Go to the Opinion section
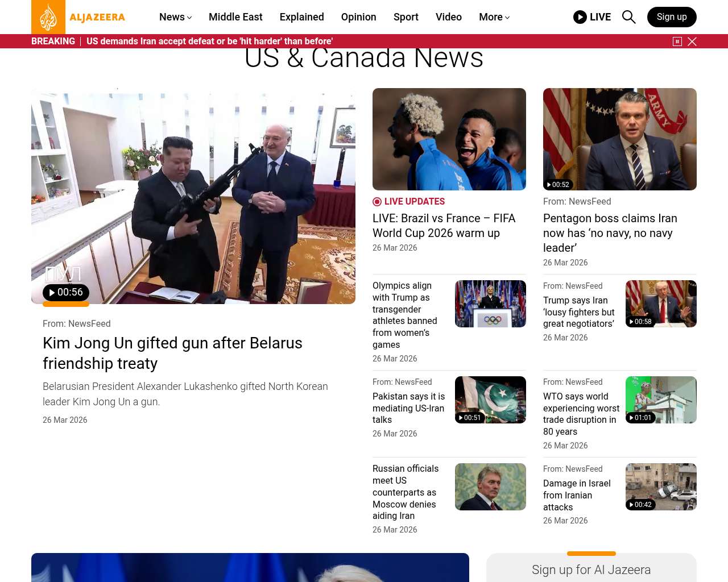The width and height of the screenshot is (728, 582). click(358, 17)
